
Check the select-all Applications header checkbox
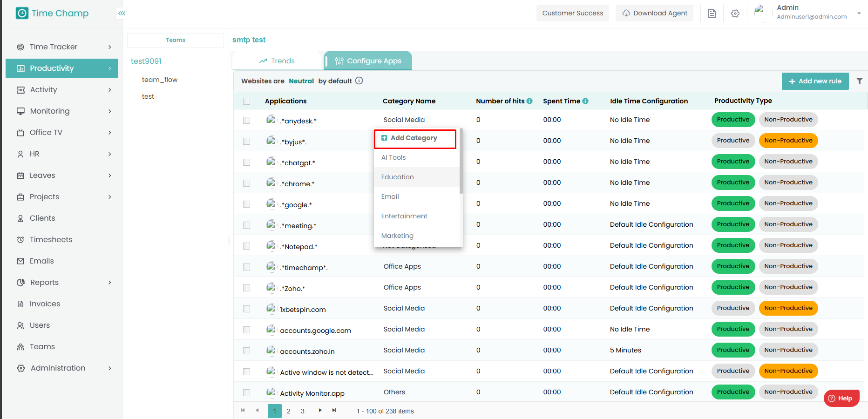247,101
